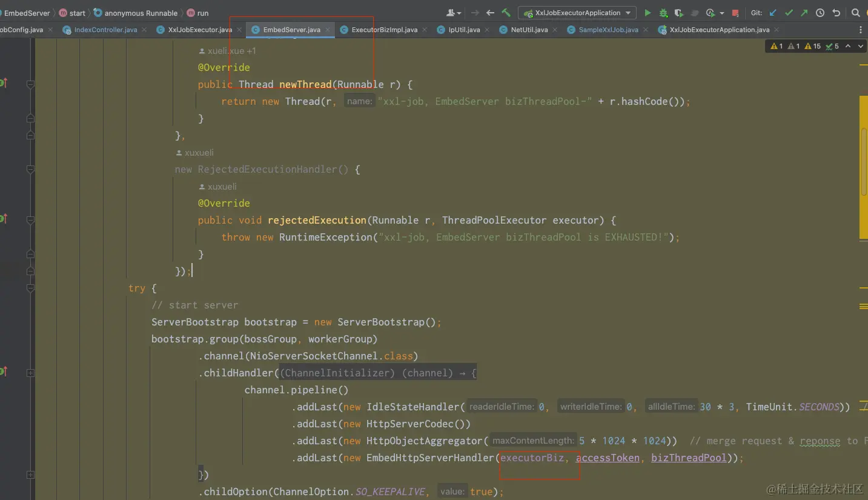This screenshot has width=868, height=500.
Task: Open the SampleXxlJob.java tab
Action: click(x=608, y=30)
